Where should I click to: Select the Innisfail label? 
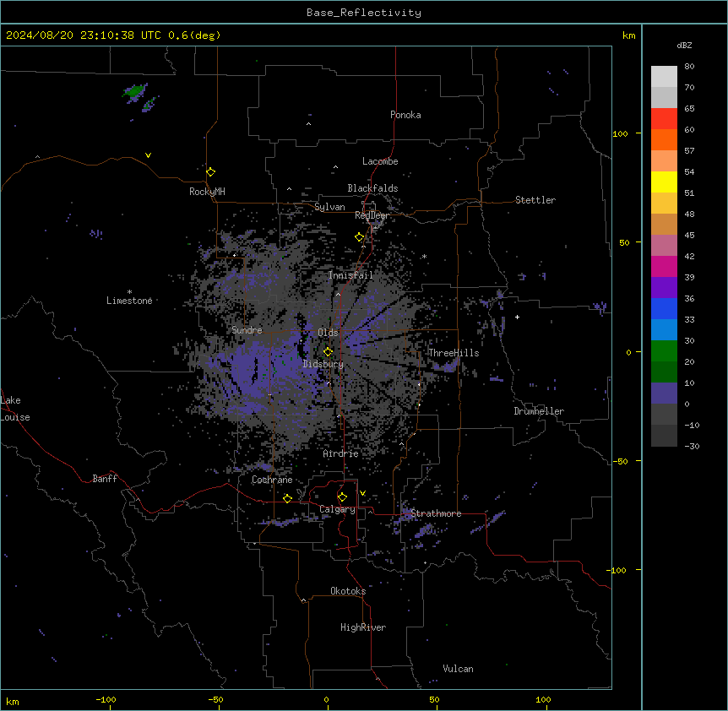tap(350, 275)
